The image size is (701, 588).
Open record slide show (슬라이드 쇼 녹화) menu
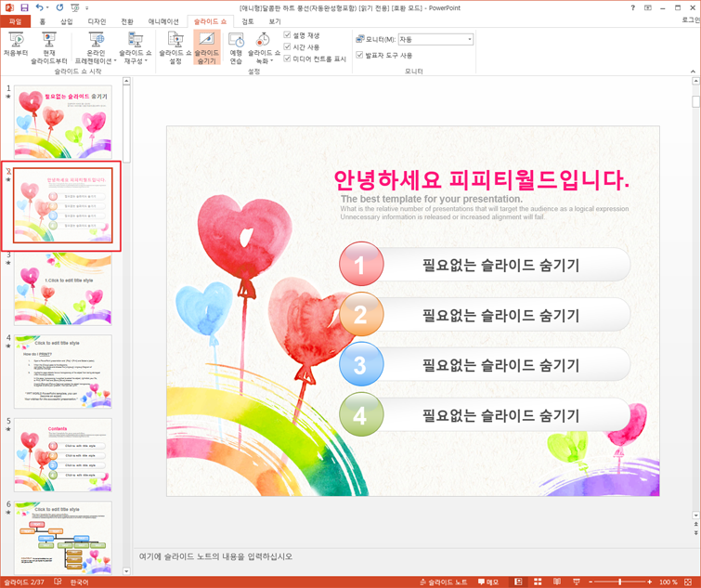264,48
